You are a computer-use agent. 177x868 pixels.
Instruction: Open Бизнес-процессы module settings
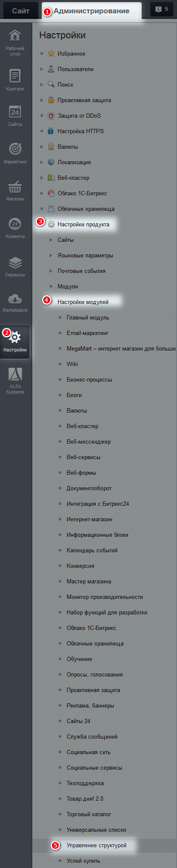coord(89,379)
